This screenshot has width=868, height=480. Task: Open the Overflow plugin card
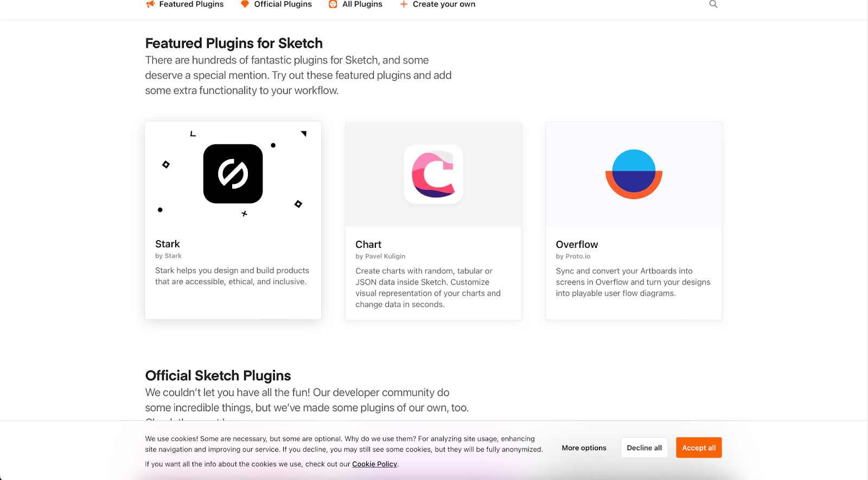pyautogui.click(x=633, y=220)
